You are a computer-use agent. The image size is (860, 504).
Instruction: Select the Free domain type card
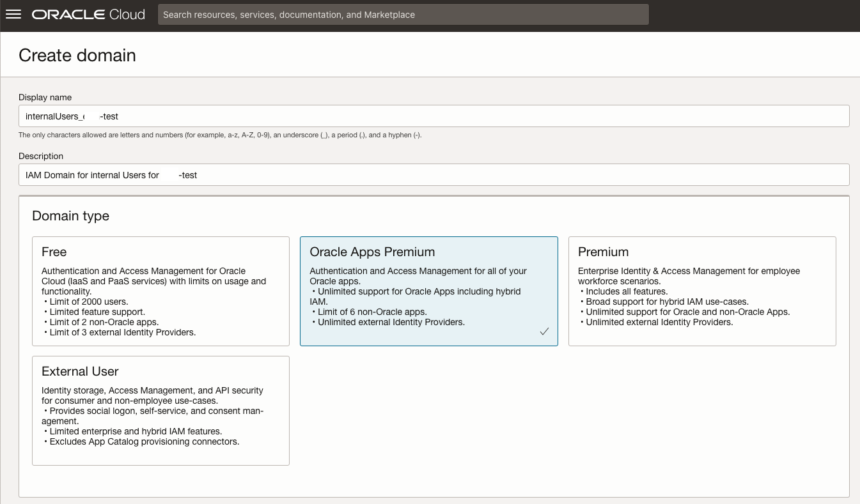(160, 291)
